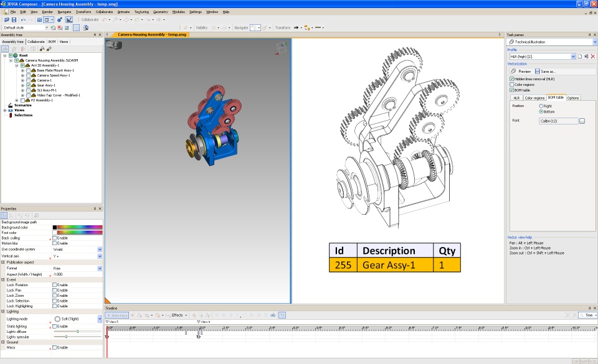The width and height of the screenshot is (598, 364).
Task: Click the camera keys icon in timeline toolbar
Action: coord(273,315)
